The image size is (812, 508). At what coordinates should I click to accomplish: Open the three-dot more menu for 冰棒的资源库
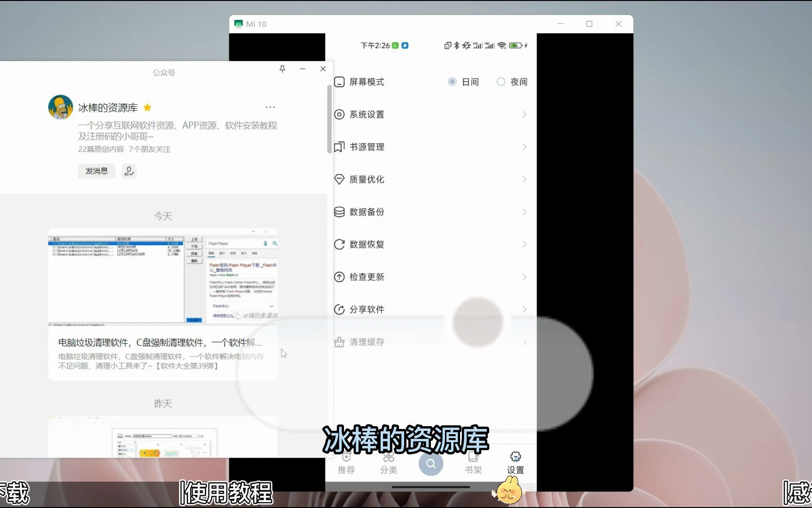[270, 107]
